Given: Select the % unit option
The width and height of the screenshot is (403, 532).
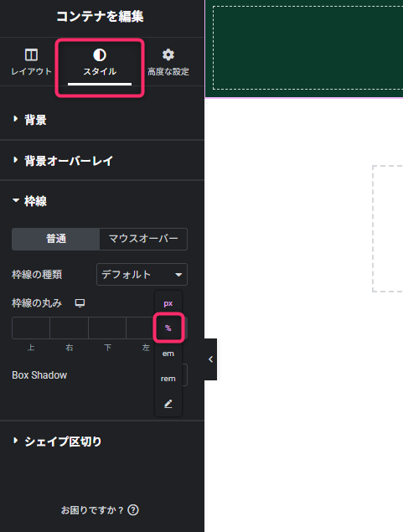Looking at the screenshot, I should pos(168,328).
